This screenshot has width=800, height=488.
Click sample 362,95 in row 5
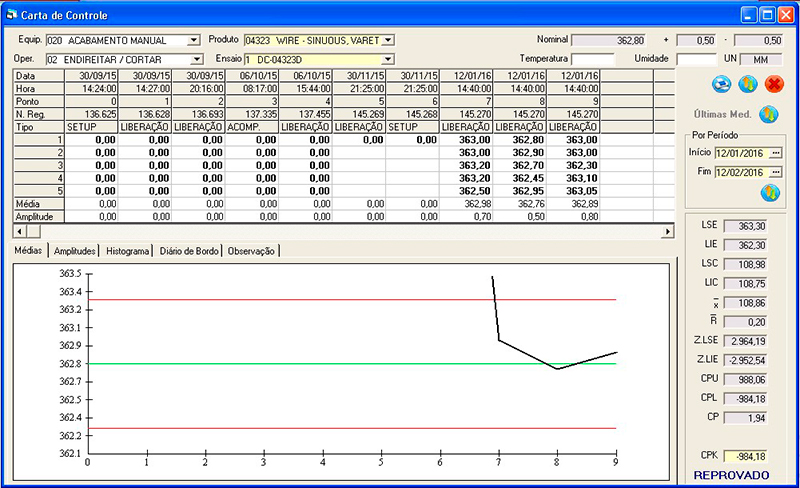[x=520, y=191]
